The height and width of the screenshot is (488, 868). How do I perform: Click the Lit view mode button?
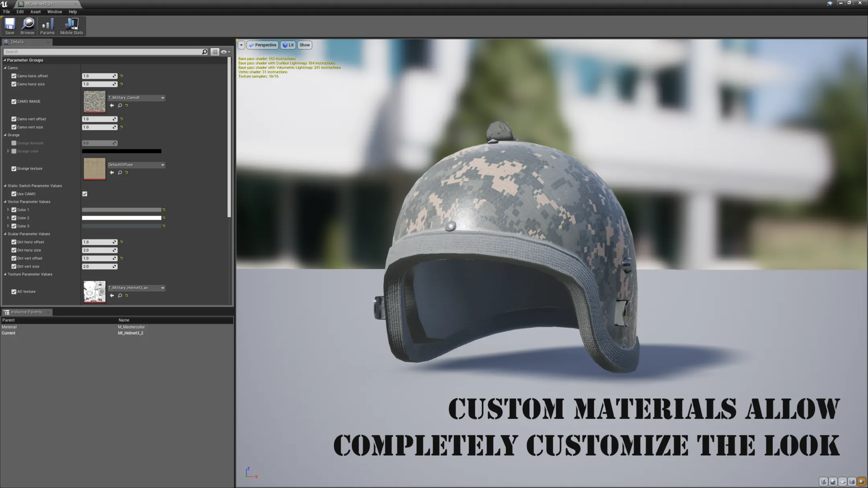[x=288, y=45]
